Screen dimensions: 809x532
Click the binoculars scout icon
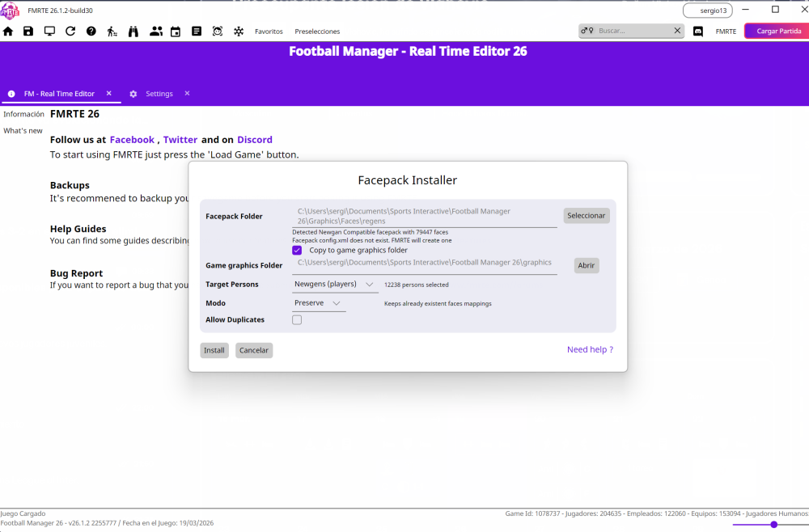133,32
